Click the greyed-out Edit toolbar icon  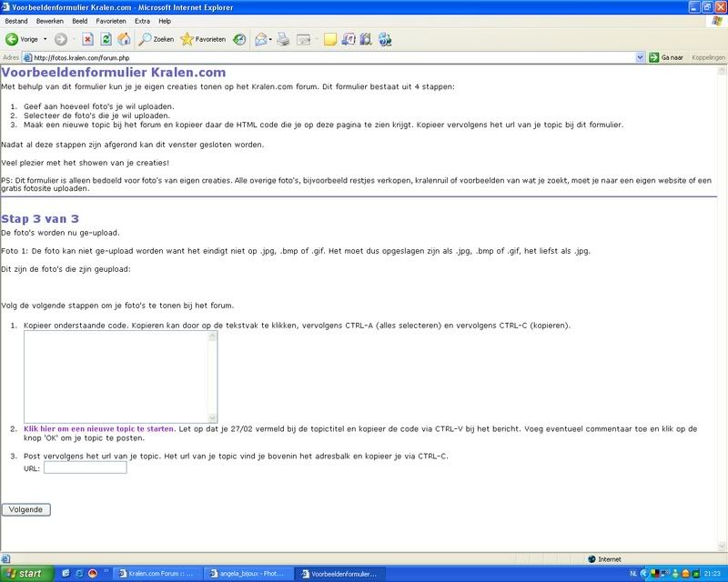click(x=303, y=39)
